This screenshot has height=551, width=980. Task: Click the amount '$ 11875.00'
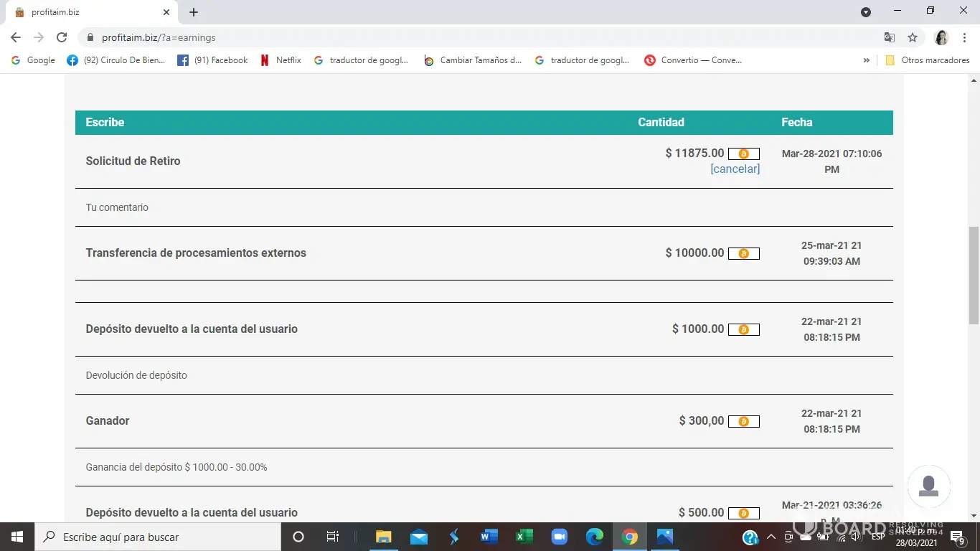pyautogui.click(x=694, y=154)
